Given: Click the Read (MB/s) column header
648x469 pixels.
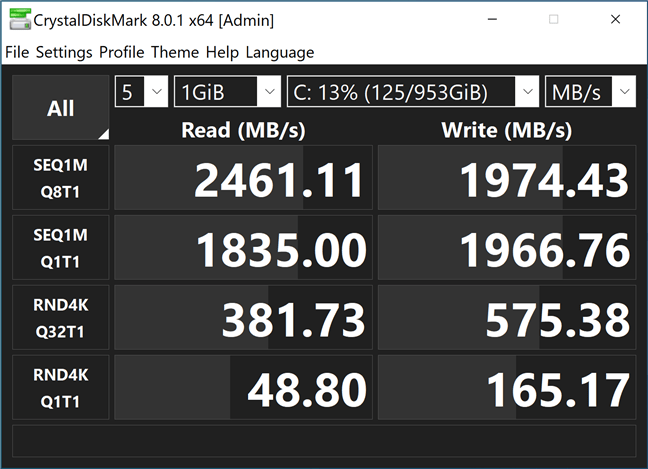Looking at the screenshot, I should (243, 130).
